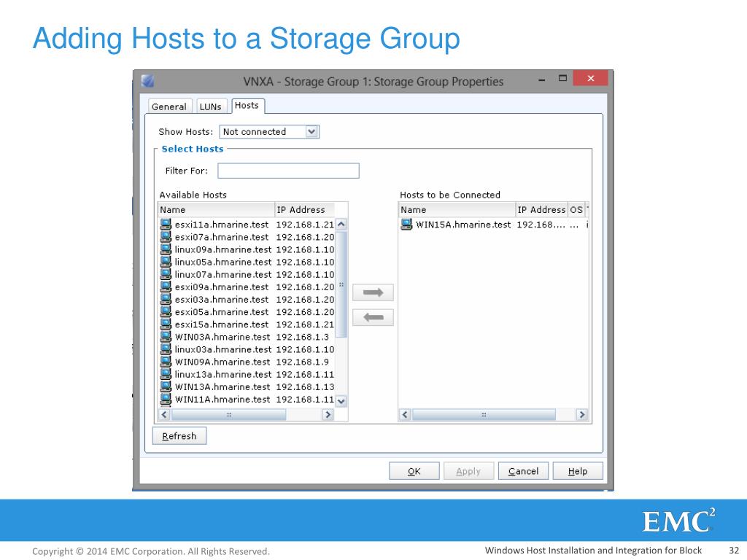Click the esxi05a.hmarine.test host icon
The height and width of the screenshot is (560, 747).
pos(166,312)
